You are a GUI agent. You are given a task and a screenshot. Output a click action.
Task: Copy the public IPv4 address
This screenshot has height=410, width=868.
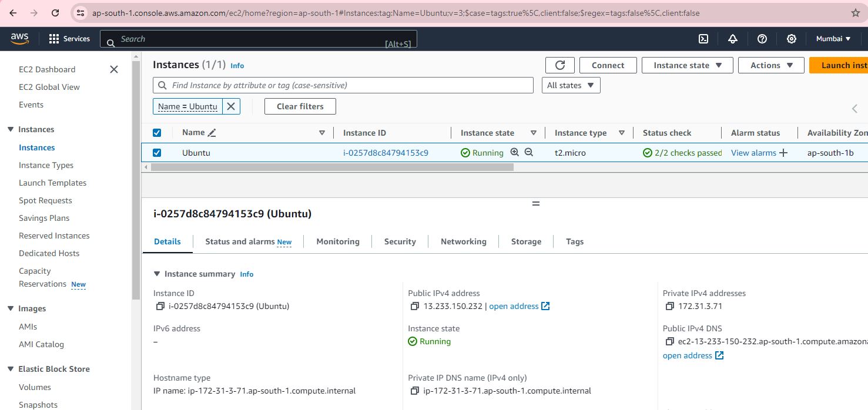click(415, 306)
